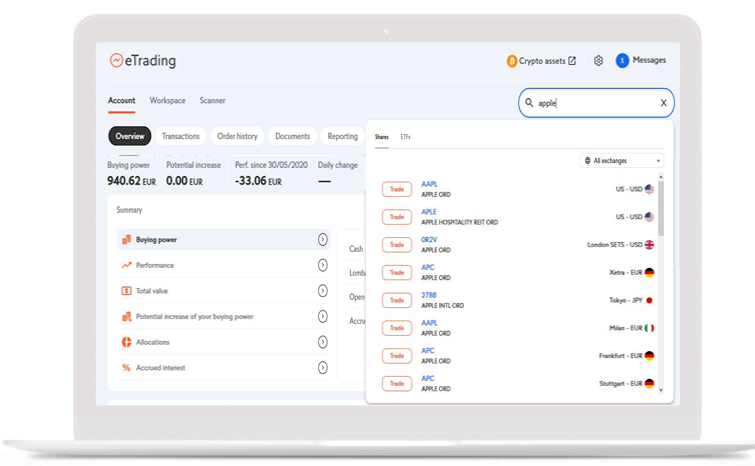
Task: Click the globe icon in All exchanges
Action: [x=587, y=161]
